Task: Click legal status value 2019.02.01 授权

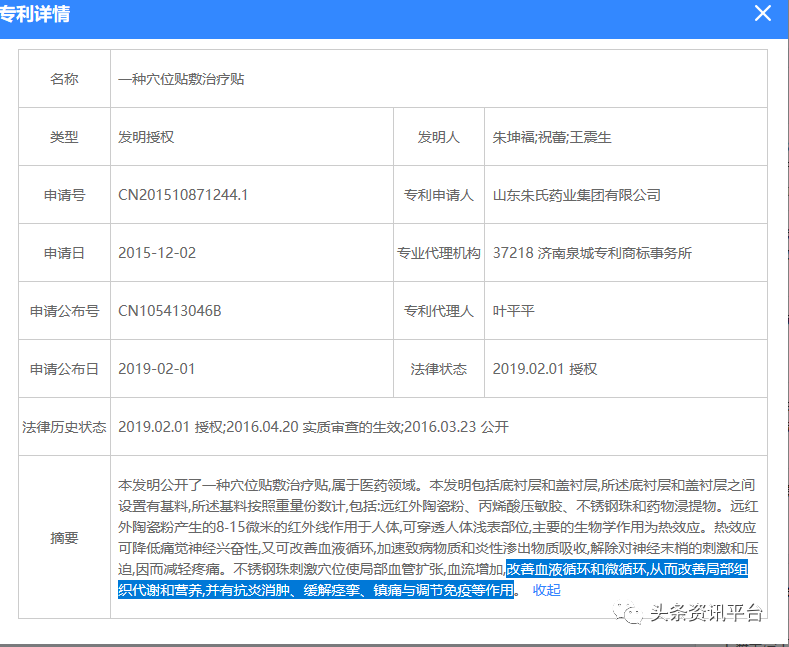Action: (545, 369)
